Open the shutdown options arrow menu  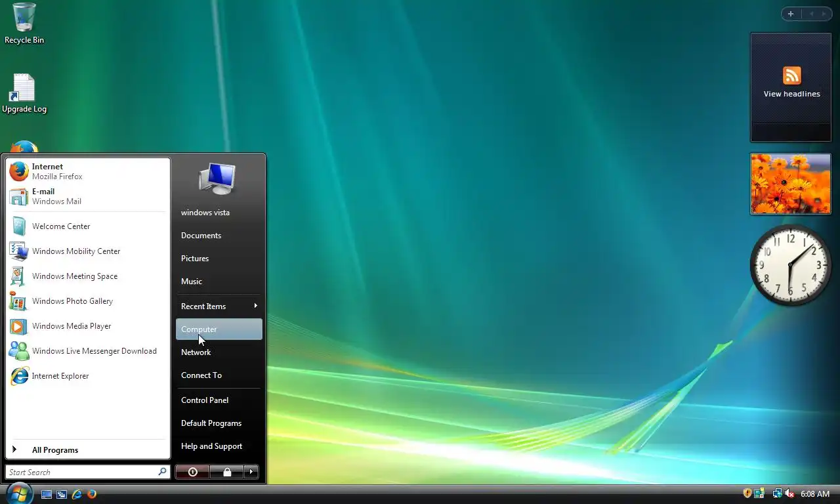click(251, 472)
